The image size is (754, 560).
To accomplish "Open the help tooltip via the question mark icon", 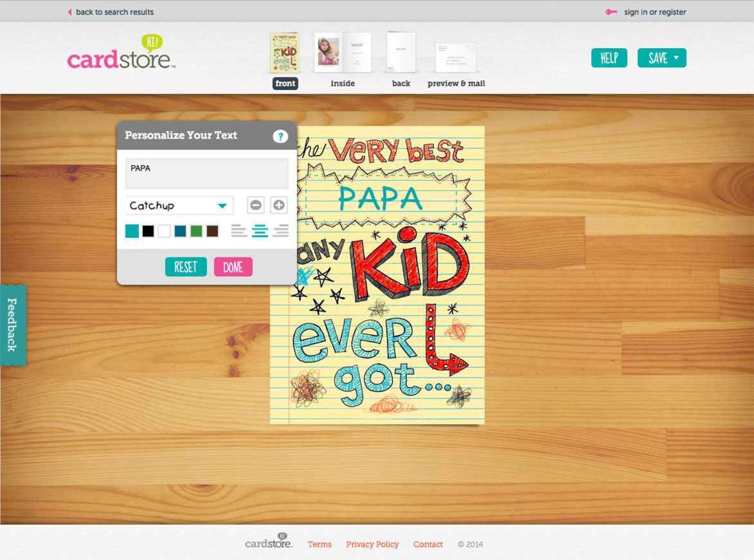I will (x=281, y=136).
